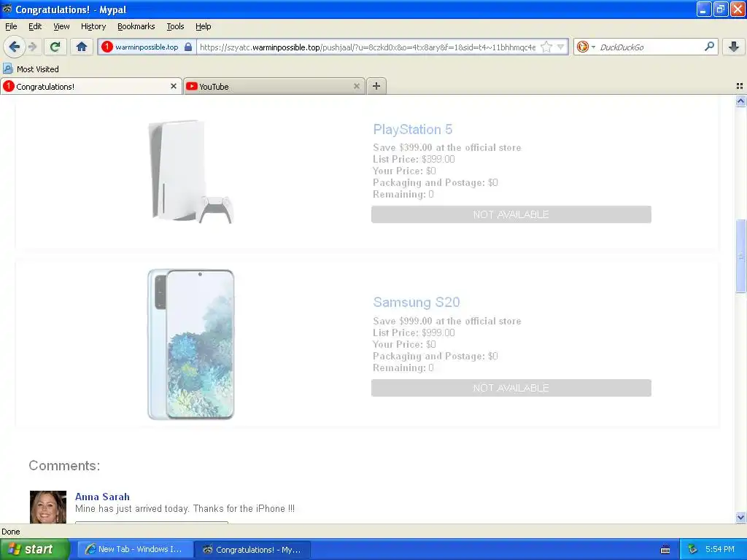747x560 pixels.
Task: Click the padlock security icon
Action: 188,47
